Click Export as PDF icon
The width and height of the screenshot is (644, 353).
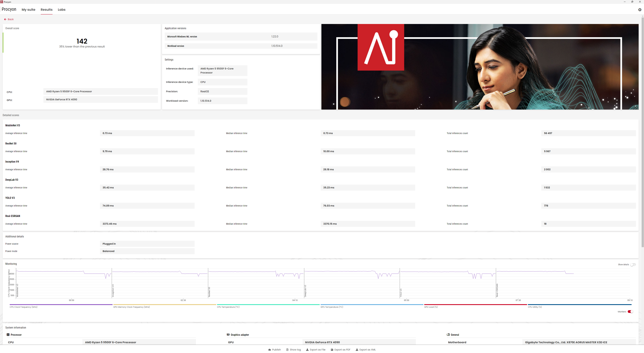point(332,350)
